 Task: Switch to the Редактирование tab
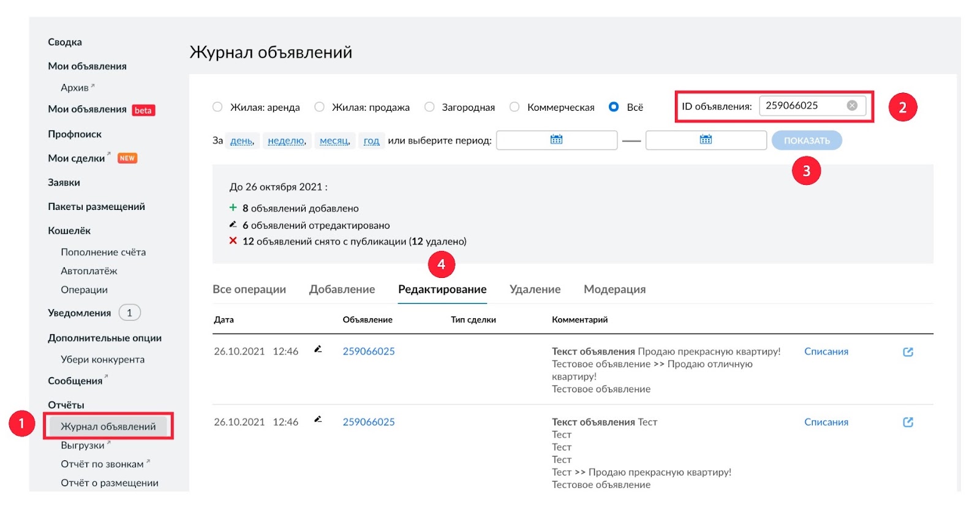coord(442,289)
